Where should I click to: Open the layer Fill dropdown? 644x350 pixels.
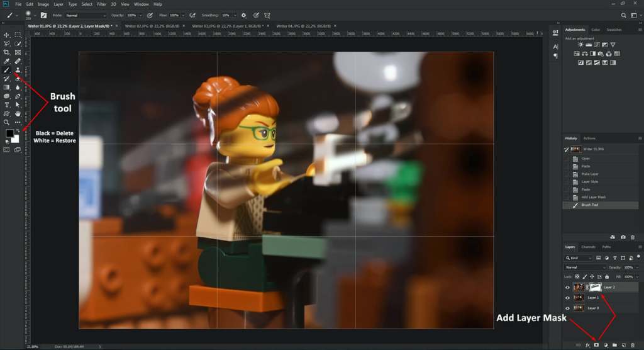637,277
